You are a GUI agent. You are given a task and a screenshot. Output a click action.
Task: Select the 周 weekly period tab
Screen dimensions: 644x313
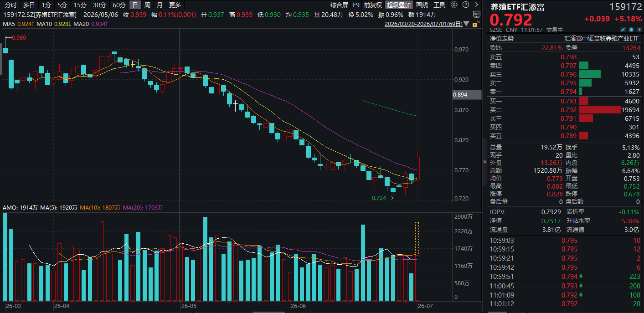click(147, 5)
